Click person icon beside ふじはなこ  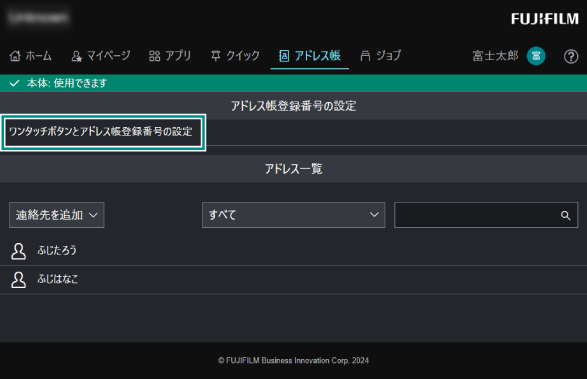point(18,280)
